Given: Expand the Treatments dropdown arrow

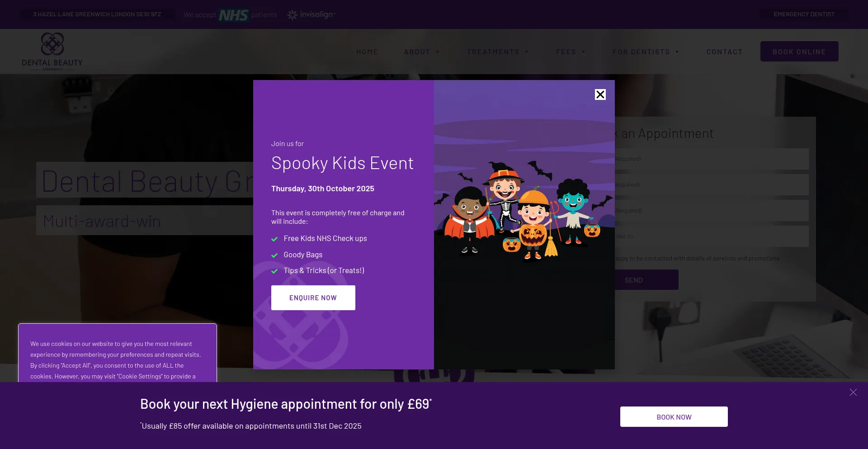Looking at the screenshot, I should coord(527,52).
